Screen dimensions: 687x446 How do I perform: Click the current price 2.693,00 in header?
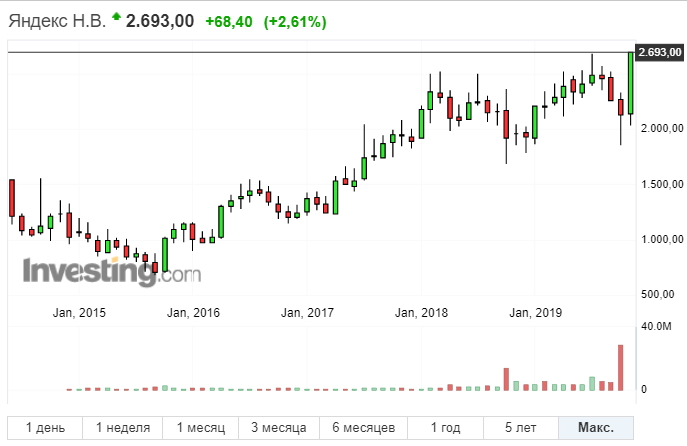160,21
